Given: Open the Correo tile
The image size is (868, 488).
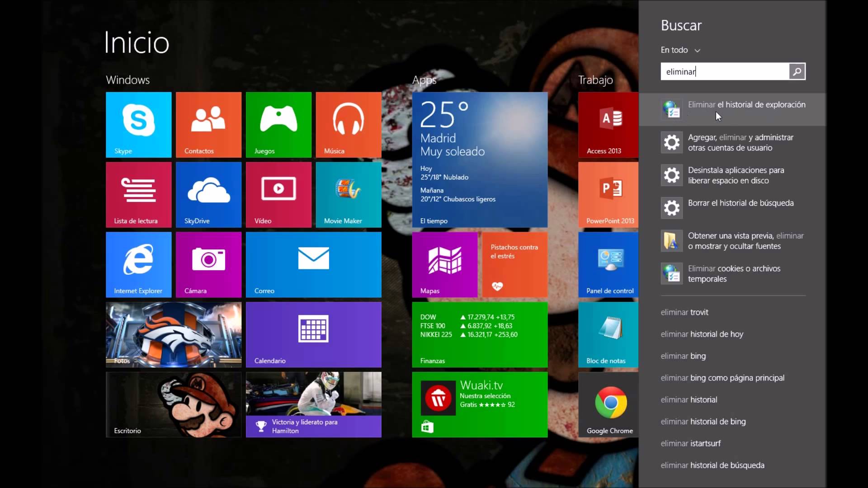Looking at the screenshot, I should pos(313,264).
